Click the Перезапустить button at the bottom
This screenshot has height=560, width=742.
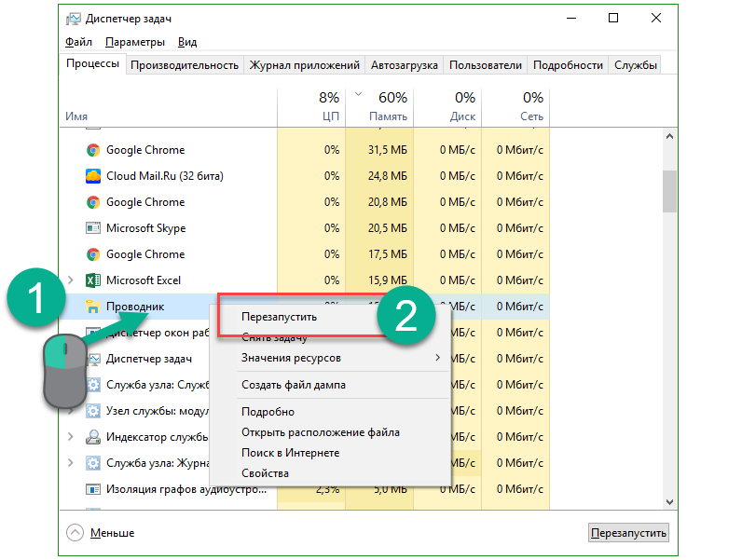(x=628, y=533)
